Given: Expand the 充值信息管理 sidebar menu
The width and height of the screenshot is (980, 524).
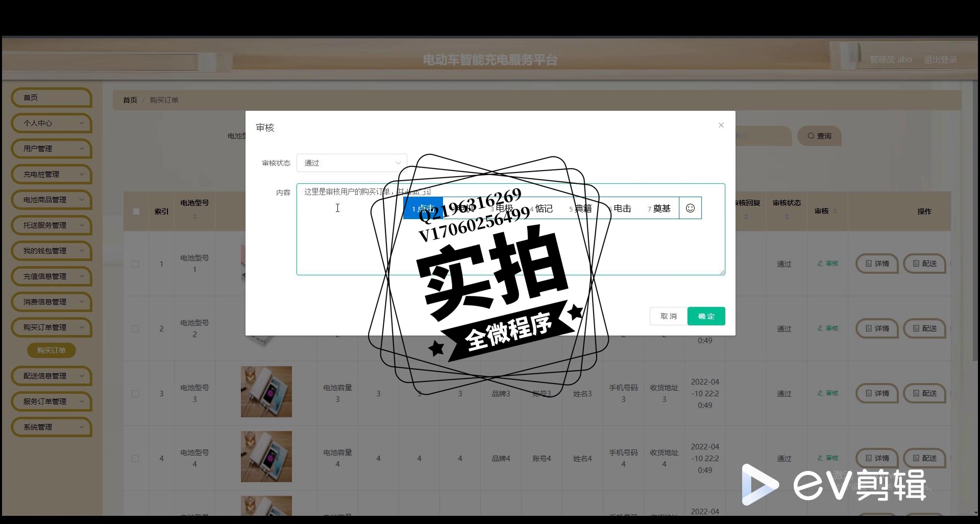Looking at the screenshot, I should pyautogui.click(x=51, y=276).
